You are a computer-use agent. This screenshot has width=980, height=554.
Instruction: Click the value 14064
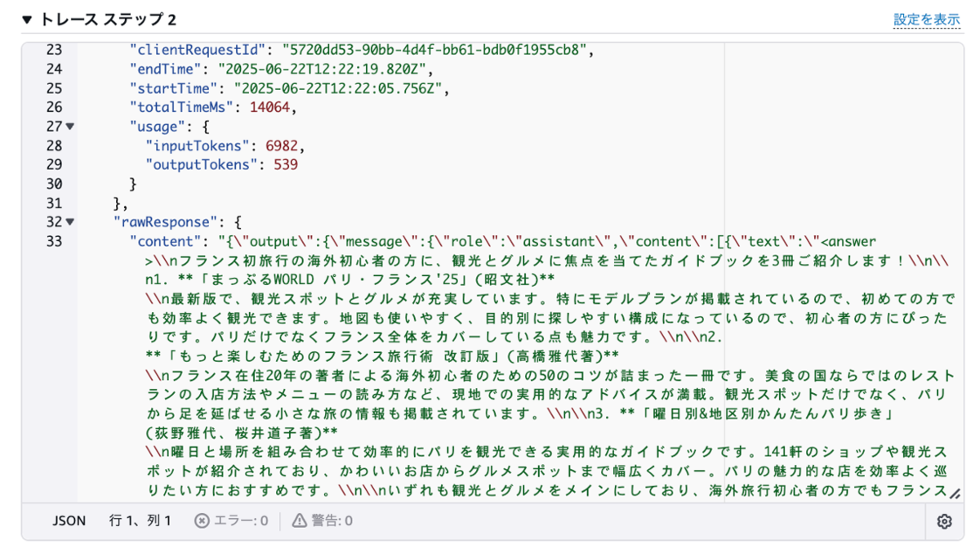[269, 107]
